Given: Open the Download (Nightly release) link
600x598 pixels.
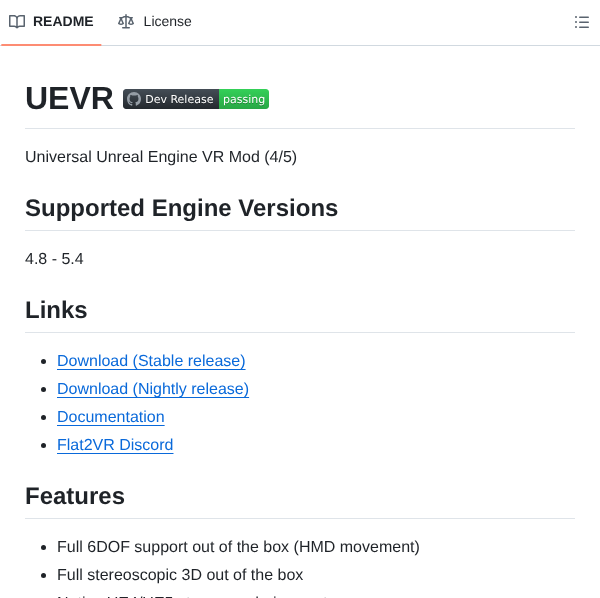Looking at the screenshot, I should pyautogui.click(x=153, y=389).
